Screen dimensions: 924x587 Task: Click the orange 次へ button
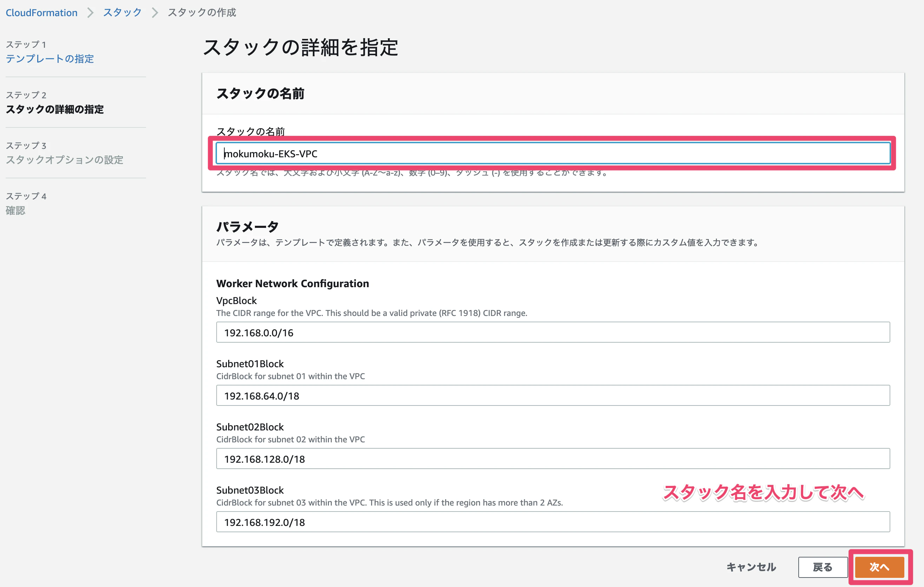879,567
